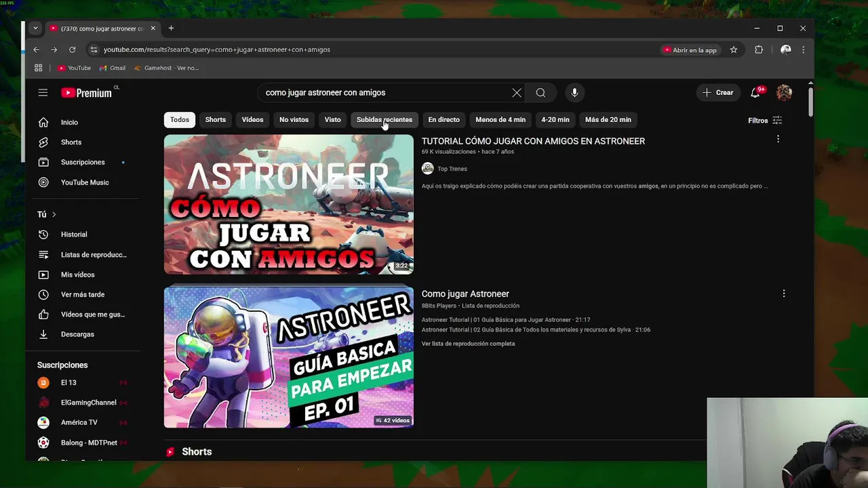Select the Shorts filter chip
The height and width of the screenshot is (488, 868).
pos(216,120)
